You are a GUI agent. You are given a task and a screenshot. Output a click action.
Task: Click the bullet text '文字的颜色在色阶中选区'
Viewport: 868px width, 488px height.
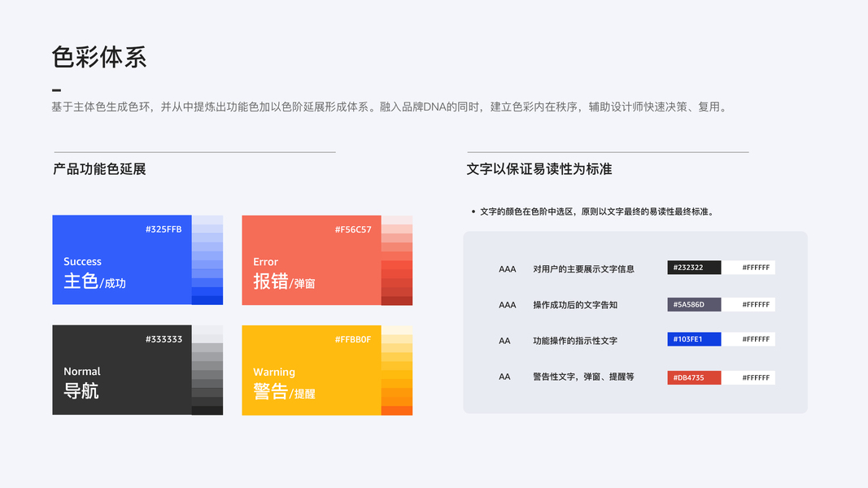click(597, 211)
